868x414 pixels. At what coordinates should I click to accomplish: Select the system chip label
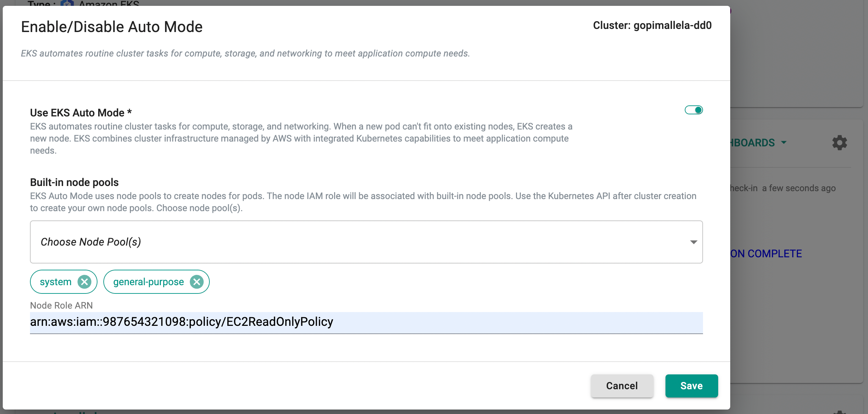(x=55, y=282)
